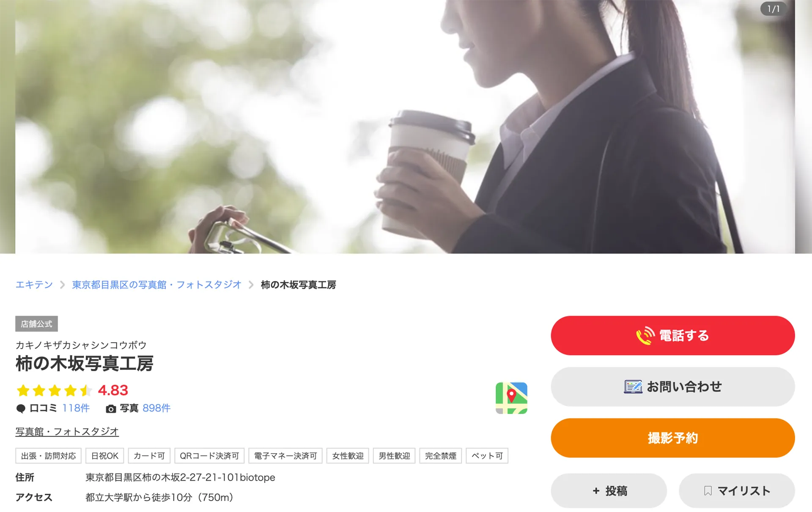The width and height of the screenshot is (812, 512).
Task: Click the orange 撮影予約 button
Action: click(672, 438)
